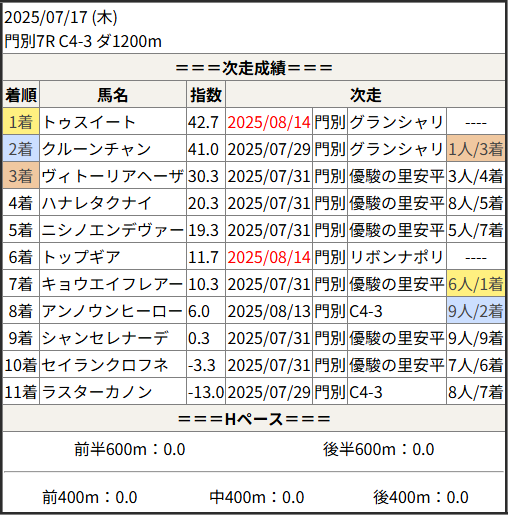The height and width of the screenshot is (515, 508).
Task: Click the 着順 column header
Action: [21, 95]
